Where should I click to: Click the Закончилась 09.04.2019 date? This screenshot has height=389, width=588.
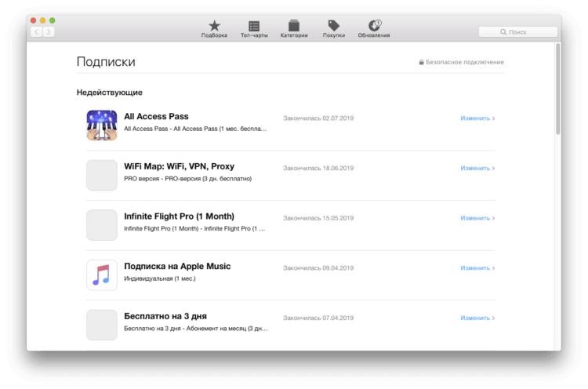[318, 268]
